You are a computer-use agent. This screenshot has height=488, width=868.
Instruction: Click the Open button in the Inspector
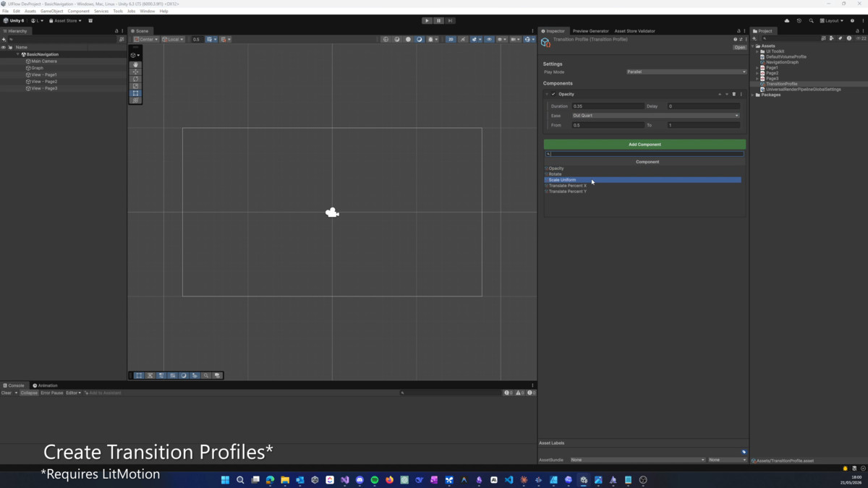[x=739, y=48]
